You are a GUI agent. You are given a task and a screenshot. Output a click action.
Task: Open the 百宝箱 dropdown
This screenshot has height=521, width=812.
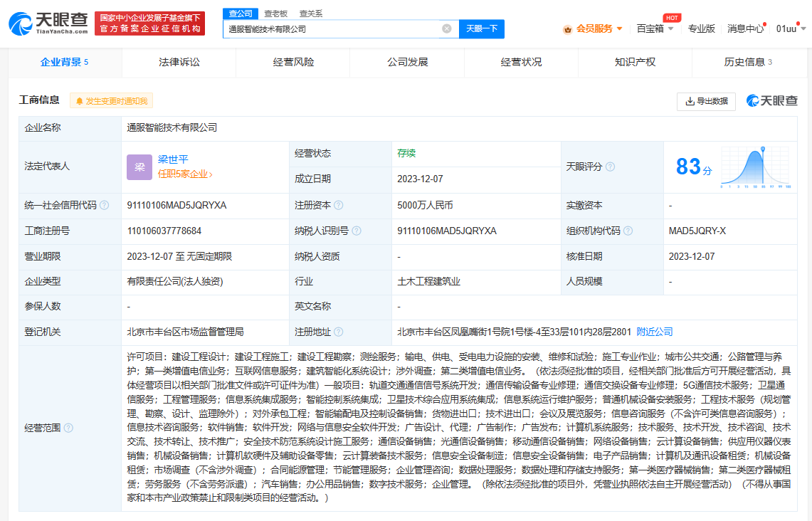[x=654, y=28]
